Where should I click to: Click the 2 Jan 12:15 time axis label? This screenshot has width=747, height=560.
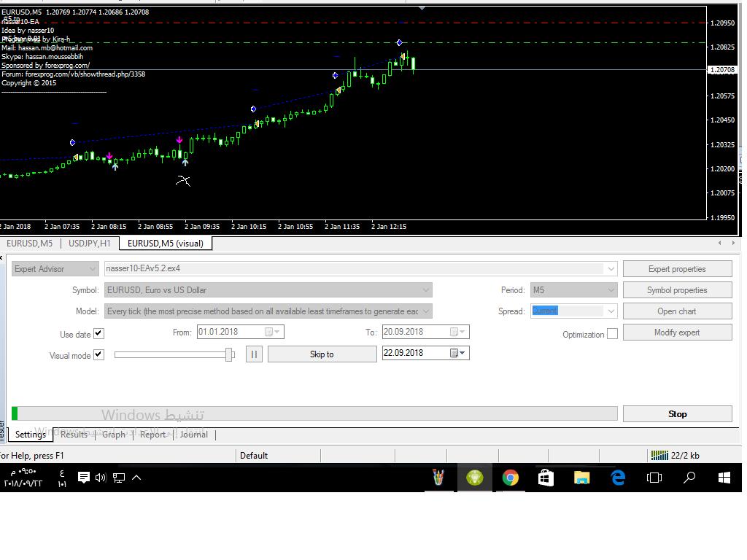389,227
